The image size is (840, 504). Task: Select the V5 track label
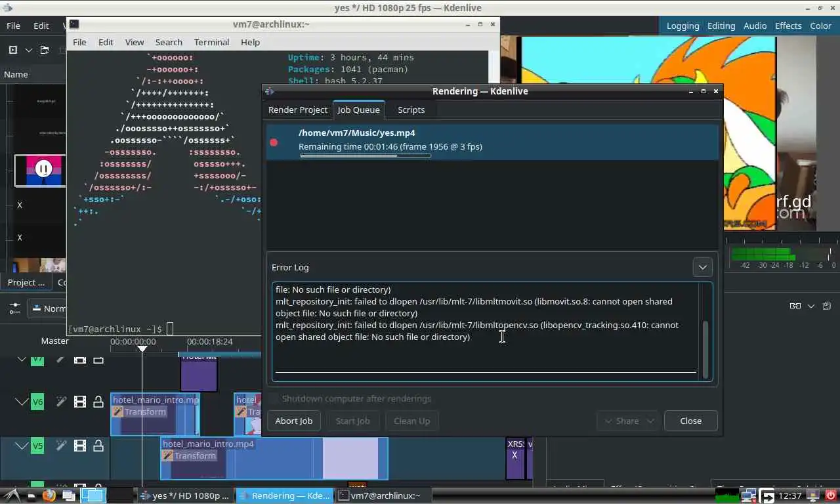point(37,446)
